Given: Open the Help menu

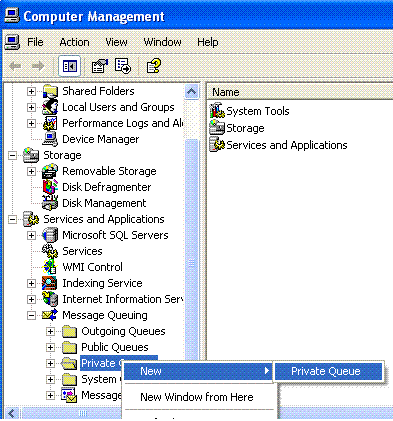Looking at the screenshot, I should coord(208,42).
